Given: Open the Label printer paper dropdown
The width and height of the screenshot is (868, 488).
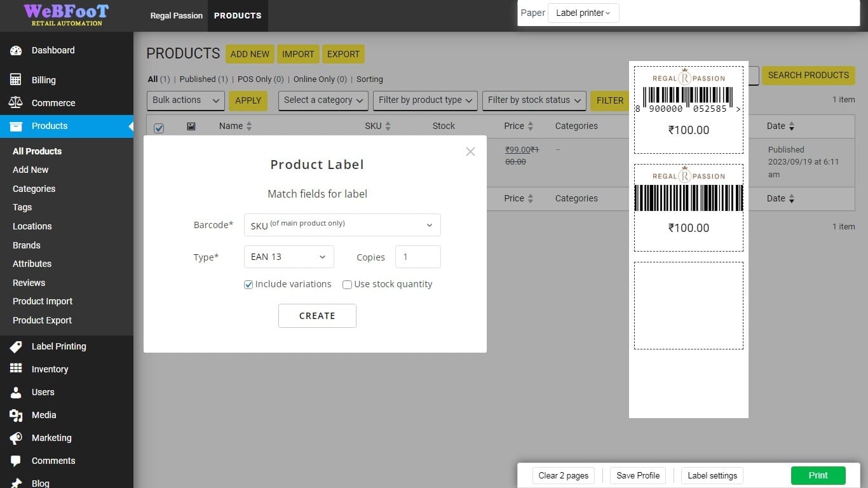Looking at the screenshot, I should (583, 13).
